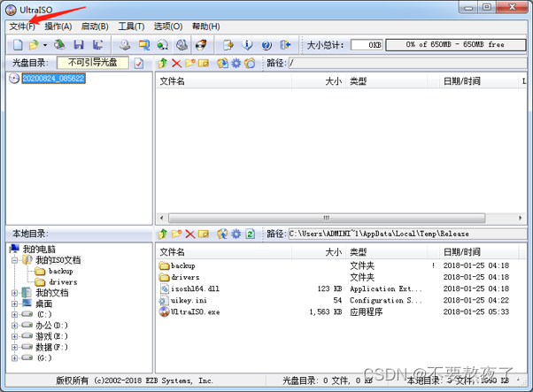Click the local directory path field
This screenshot has width=533, height=392.
click(x=407, y=234)
